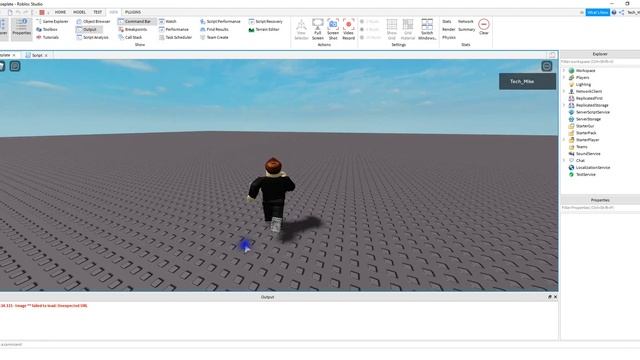Open the PLUGINS ribbon tab
This screenshot has height=360, width=640.
[133, 12]
